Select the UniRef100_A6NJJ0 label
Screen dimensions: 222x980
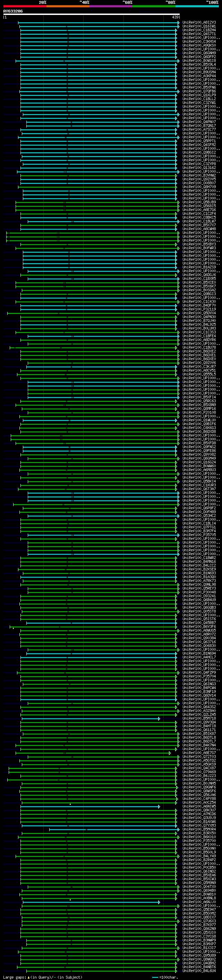199,902
